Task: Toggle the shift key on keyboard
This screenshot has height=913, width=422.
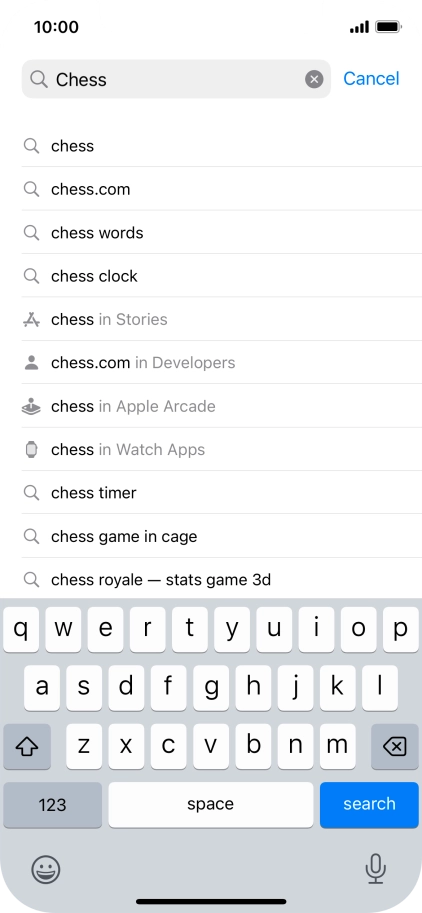Action: [27, 746]
